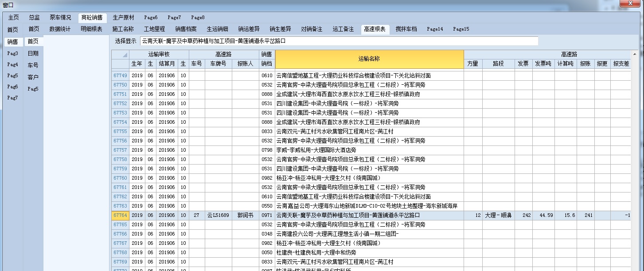Select row number 67766
The width and height of the screenshot is (644, 271).
click(120, 234)
